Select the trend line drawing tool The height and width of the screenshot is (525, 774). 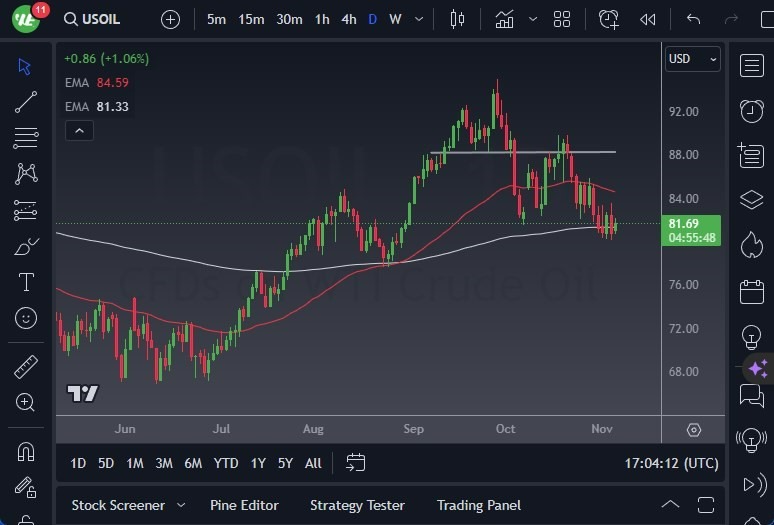pyautogui.click(x=26, y=102)
